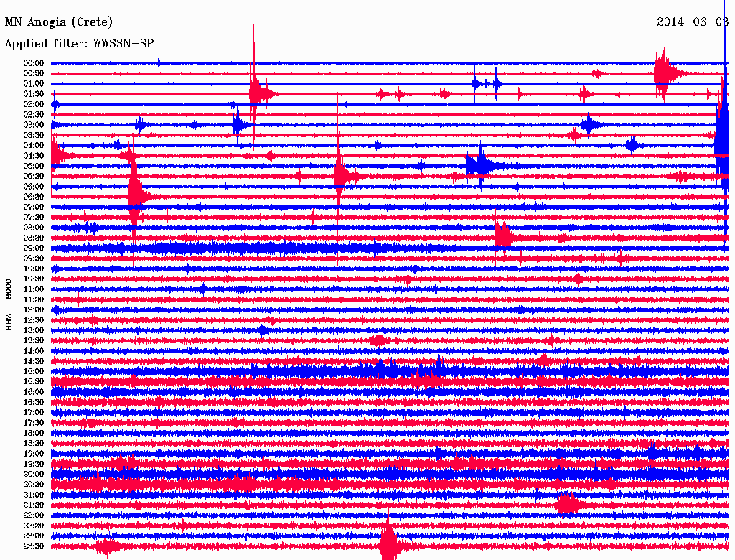
Task: Select the 20:30 time label
Action: (x=34, y=485)
